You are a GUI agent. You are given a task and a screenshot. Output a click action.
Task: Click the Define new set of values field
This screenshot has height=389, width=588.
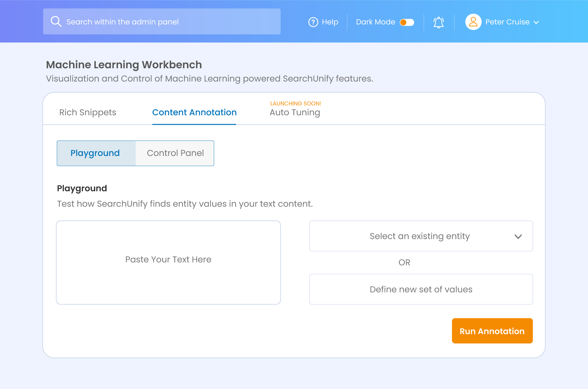(x=421, y=289)
